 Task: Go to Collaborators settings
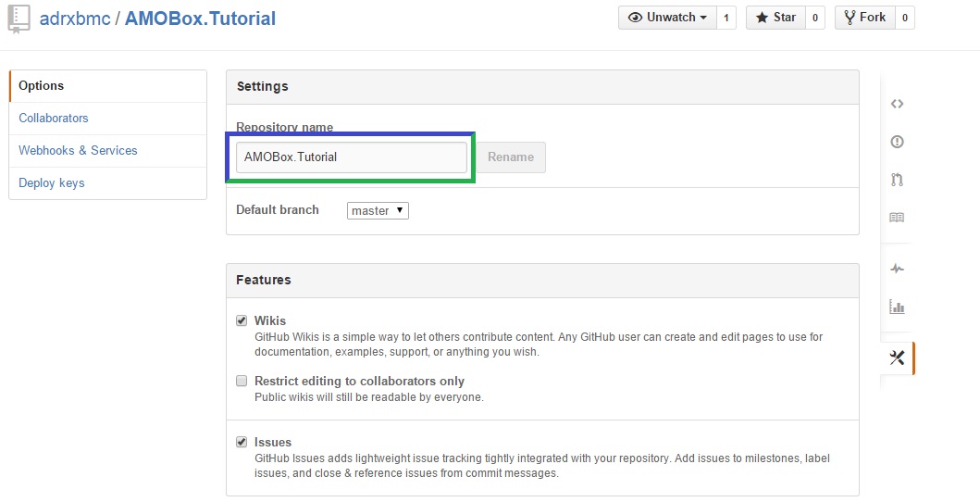point(107,119)
